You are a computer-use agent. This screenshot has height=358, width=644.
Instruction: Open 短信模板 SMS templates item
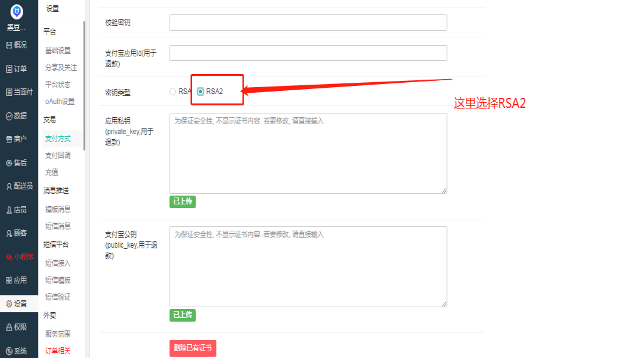(58, 280)
